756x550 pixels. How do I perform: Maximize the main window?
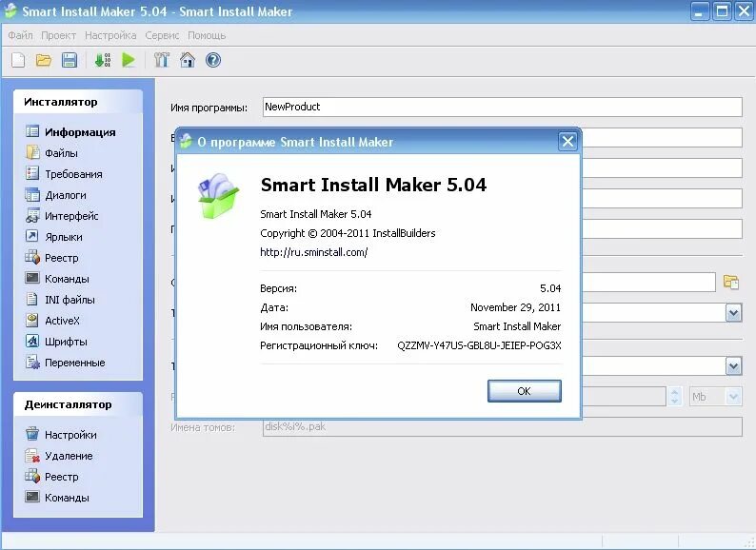723,11
